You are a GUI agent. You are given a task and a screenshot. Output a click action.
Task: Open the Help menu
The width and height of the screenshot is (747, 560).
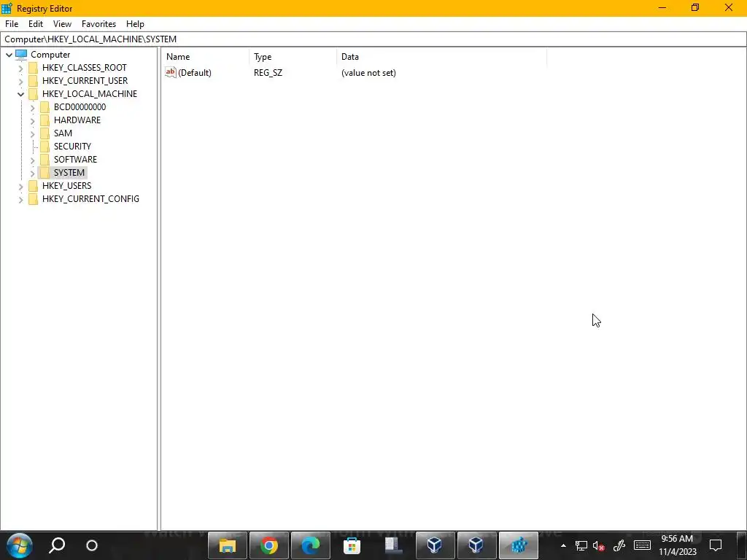tap(135, 24)
